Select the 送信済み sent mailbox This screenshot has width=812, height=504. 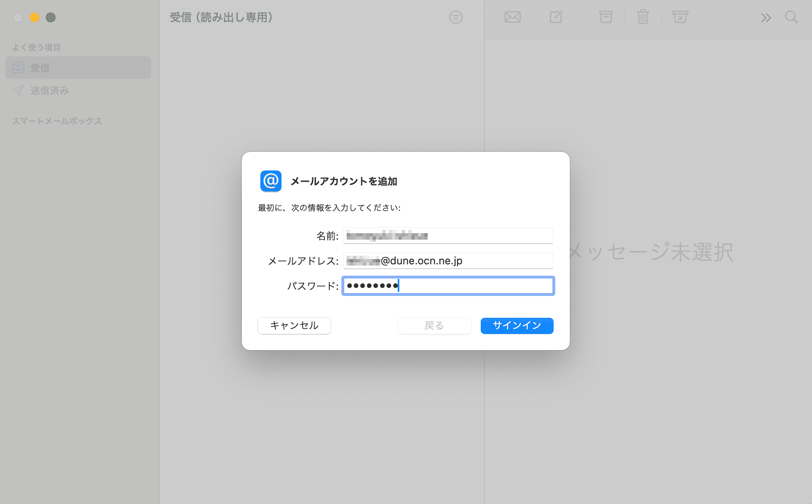[78, 90]
